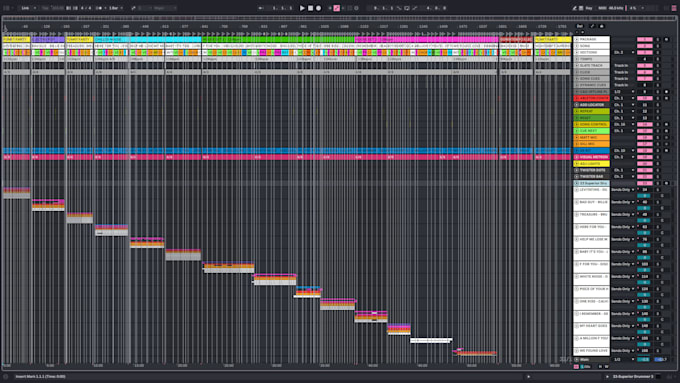Viewport: 680px width, 383px height.
Task: Click the arrangement overview strip
Action: (338, 18)
